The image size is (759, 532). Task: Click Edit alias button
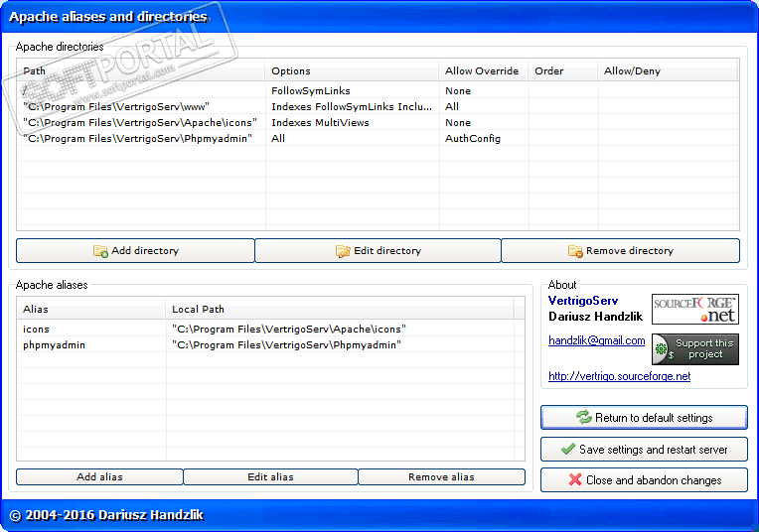(x=270, y=476)
